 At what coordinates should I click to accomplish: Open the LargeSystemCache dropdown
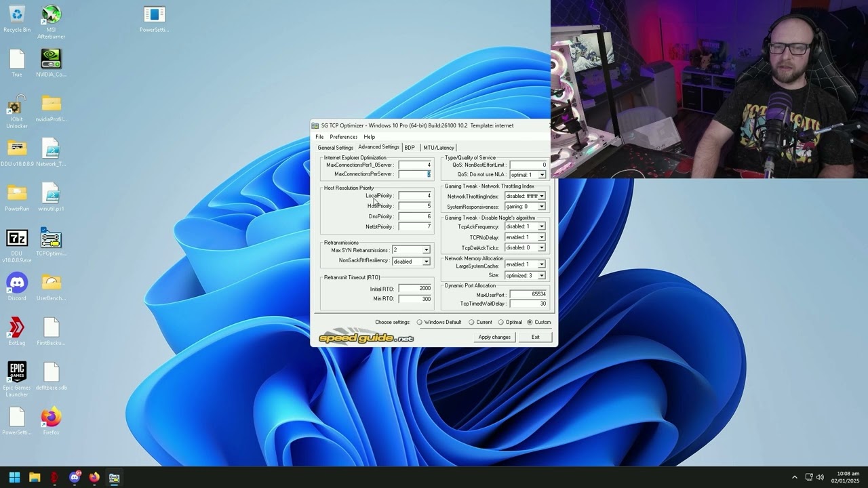(542, 265)
